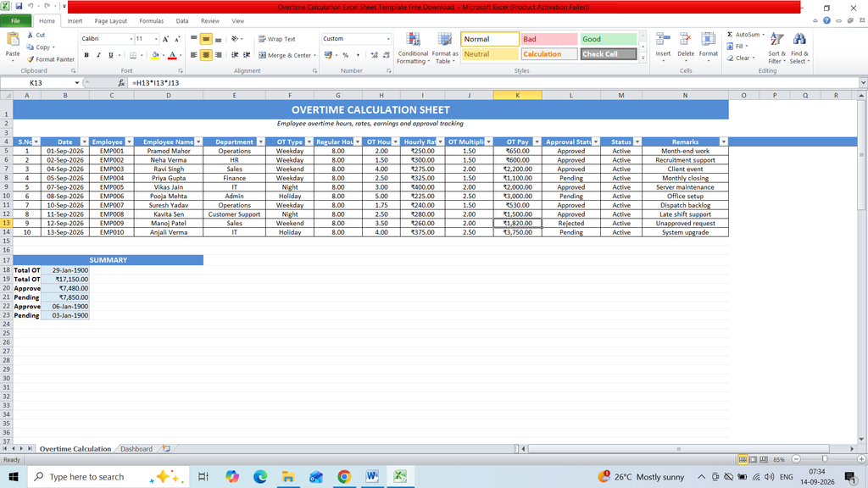Screen dimensions: 868x488
Task: Apply Percent Style format
Action: click(346, 55)
